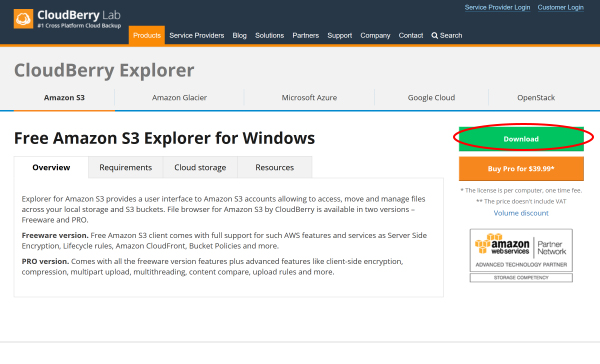
Task: Open the Volume discount link
Action: pos(521,213)
